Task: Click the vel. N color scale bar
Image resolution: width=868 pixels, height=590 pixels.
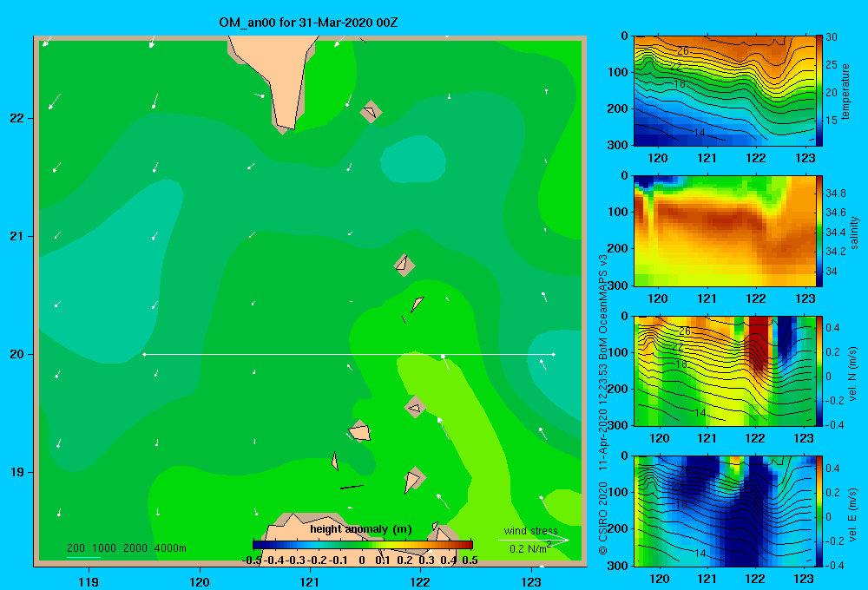Action: pyautogui.click(x=820, y=370)
